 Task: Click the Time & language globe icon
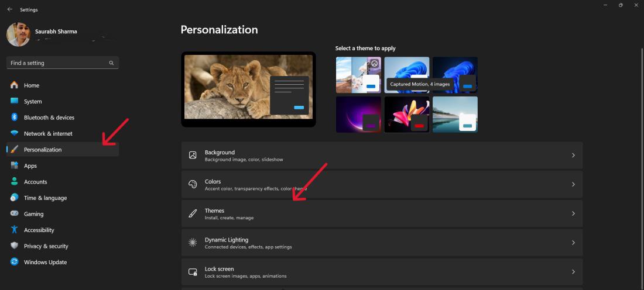pyautogui.click(x=15, y=198)
